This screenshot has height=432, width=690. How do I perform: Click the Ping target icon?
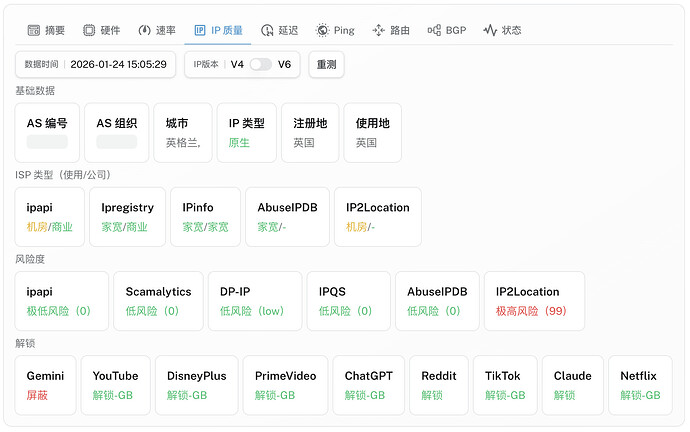click(323, 30)
